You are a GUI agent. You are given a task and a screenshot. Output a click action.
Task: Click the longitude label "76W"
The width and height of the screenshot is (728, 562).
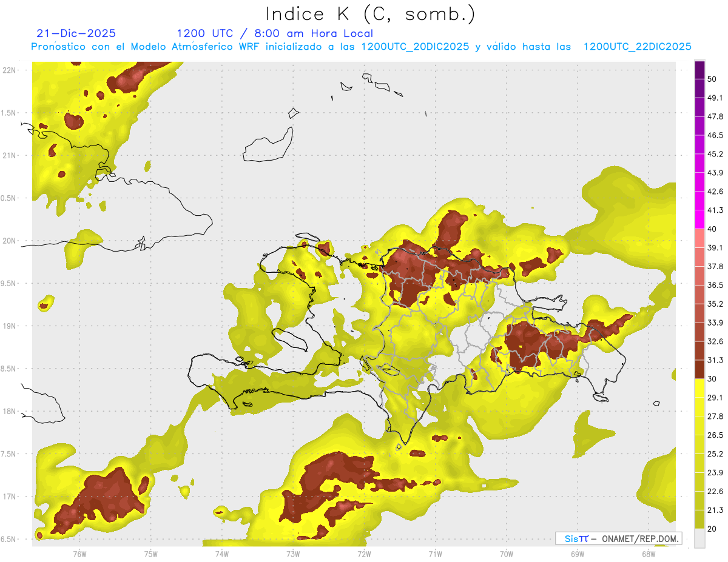pos(79,554)
